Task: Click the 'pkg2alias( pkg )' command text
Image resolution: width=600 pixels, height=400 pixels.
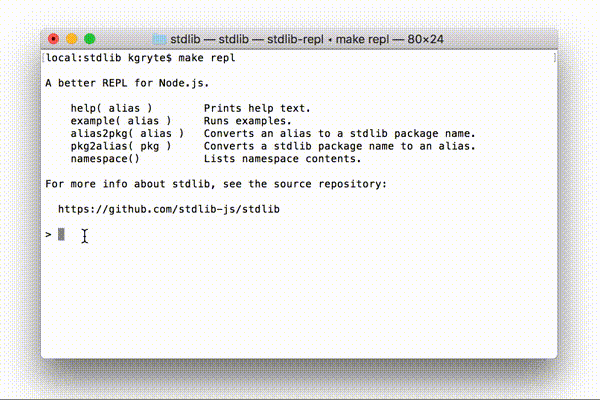Action: click(x=121, y=146)
